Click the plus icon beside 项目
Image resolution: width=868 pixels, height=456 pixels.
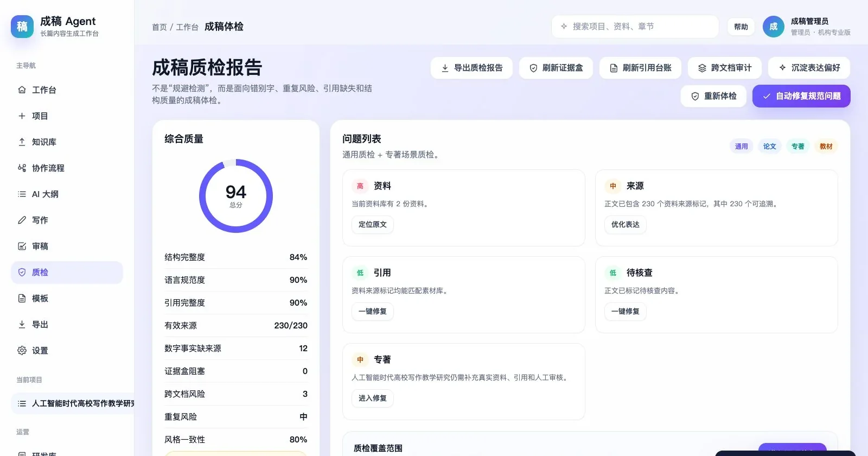coord(22,116)
